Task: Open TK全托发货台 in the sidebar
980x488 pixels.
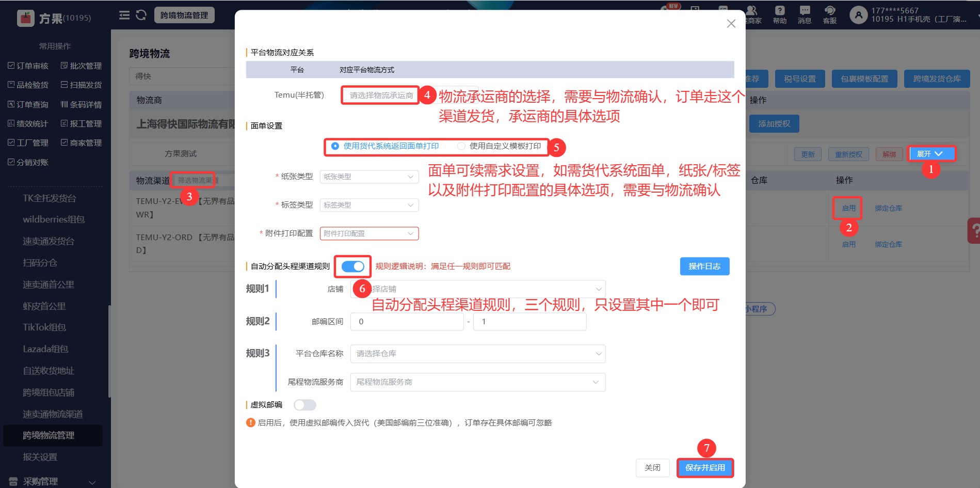Action: (x=50, y=198)
